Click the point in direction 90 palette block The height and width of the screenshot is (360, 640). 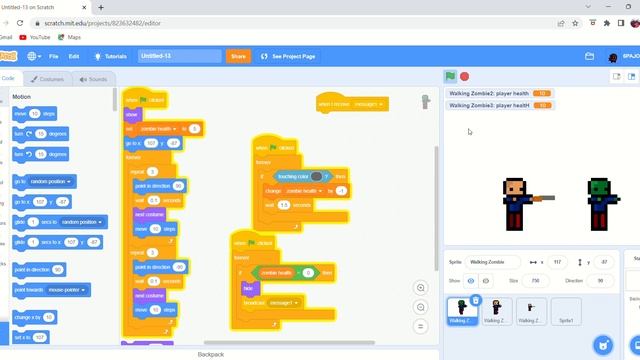tap(39, 270)
